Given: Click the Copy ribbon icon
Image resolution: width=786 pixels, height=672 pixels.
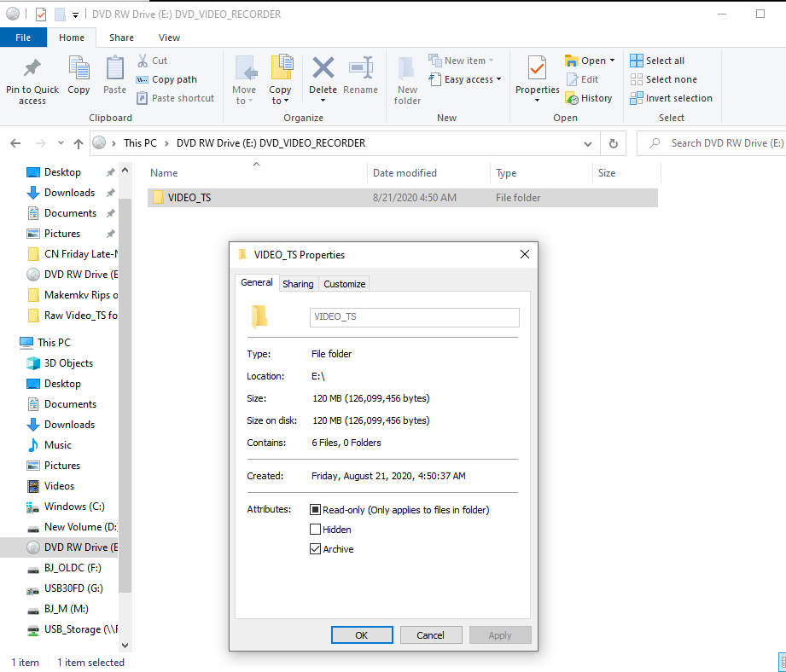Looking at the screenshot, I should click(79, 68).
